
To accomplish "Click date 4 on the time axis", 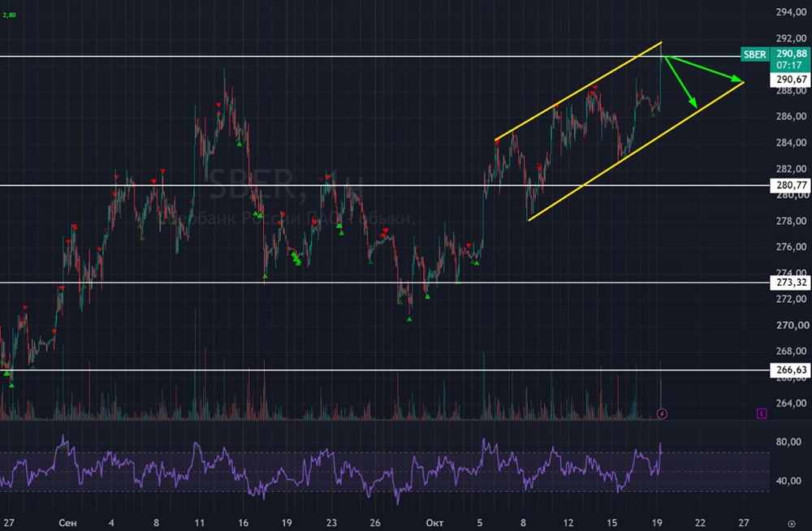I will [111, 523].
